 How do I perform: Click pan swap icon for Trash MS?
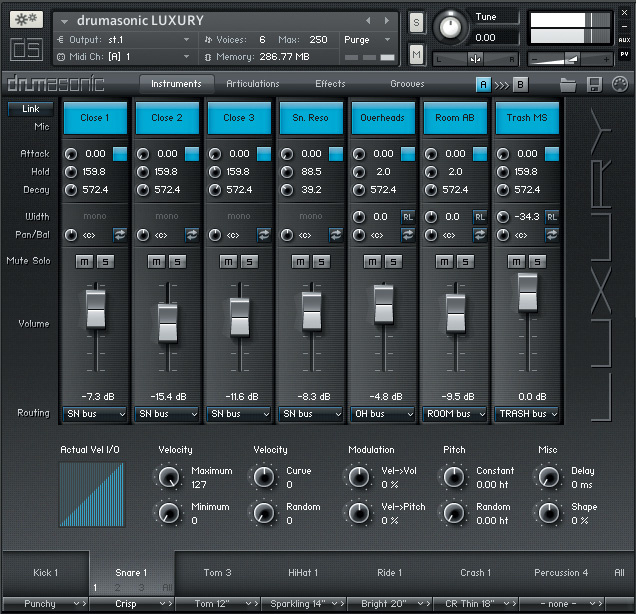point(552,235)
